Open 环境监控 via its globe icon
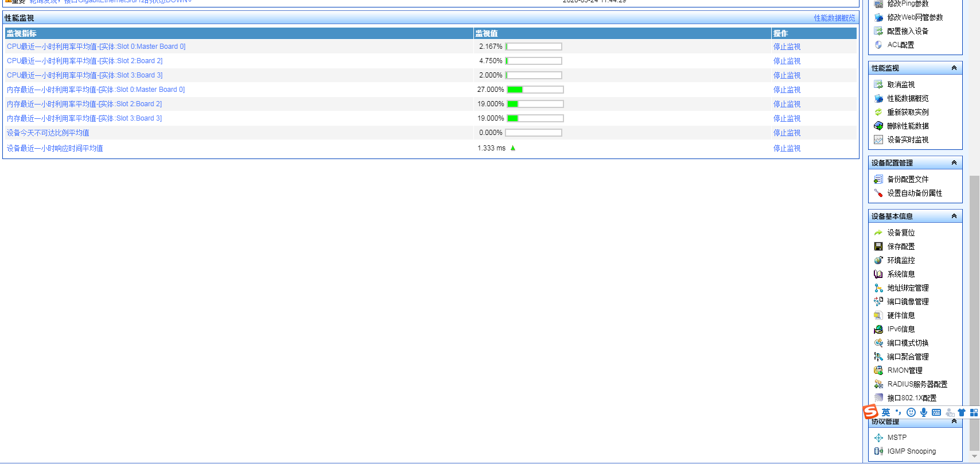The width and height of the screenshot is (980, 464). click(x=878, y=260)
